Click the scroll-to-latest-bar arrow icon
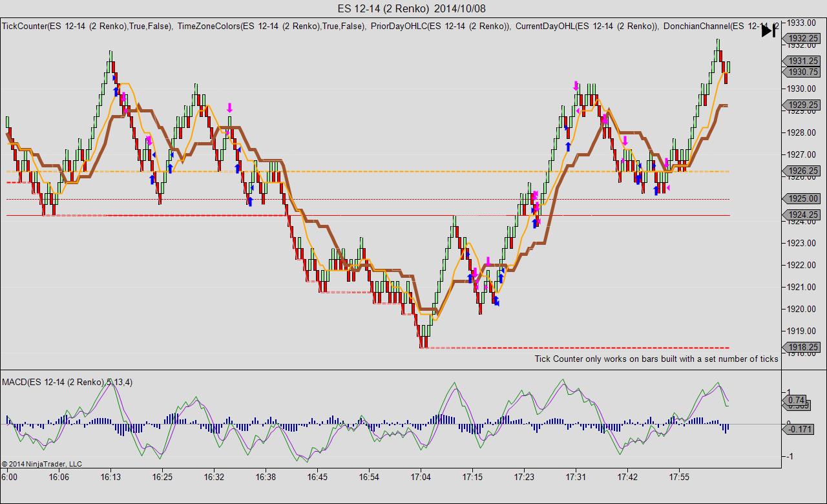The height and width of the screenshot is (504, 827). point(769,30)
